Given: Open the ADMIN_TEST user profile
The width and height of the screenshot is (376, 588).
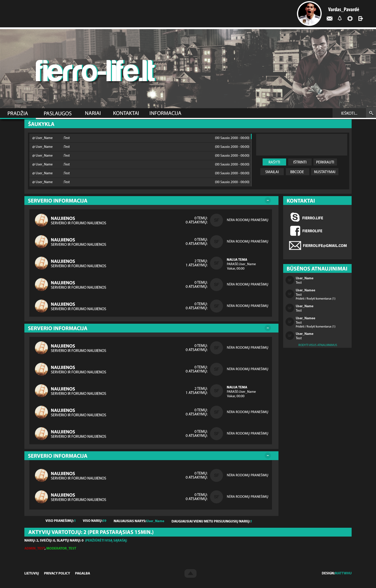Looking at the screenshot, I should point(35,548).
